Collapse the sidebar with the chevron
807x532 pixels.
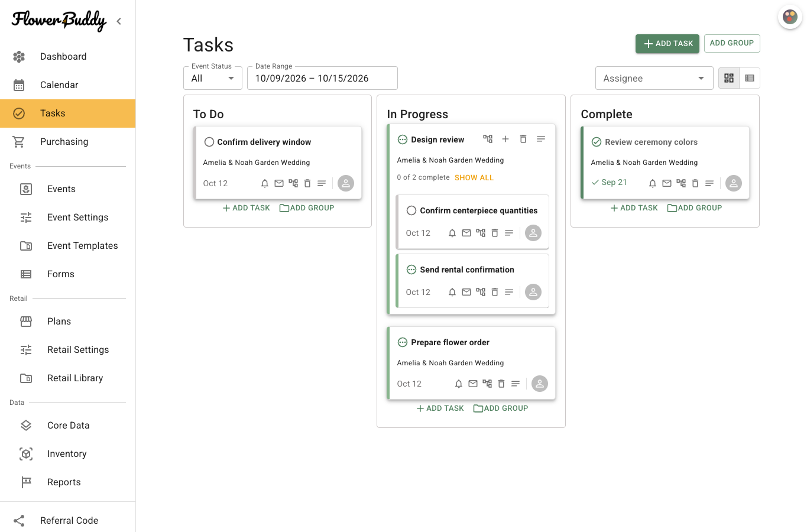119,21
